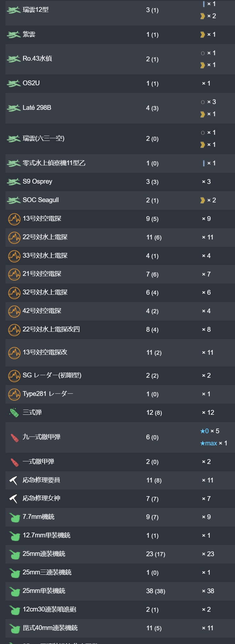Select the S9 Osprey row name
The width and height of the screenshot is (235, 644).
pyautogui.click(x=37, y=181)
